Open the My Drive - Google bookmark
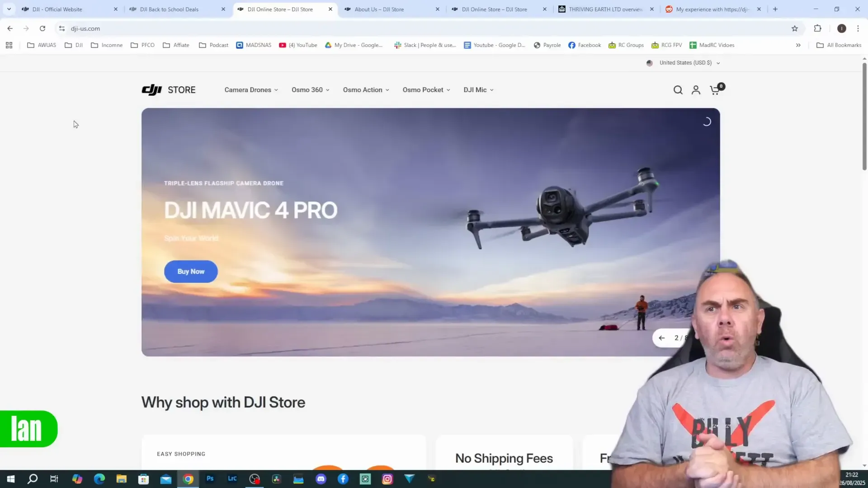The height and width of the screenshot is (488, 868). coord(354,45)
